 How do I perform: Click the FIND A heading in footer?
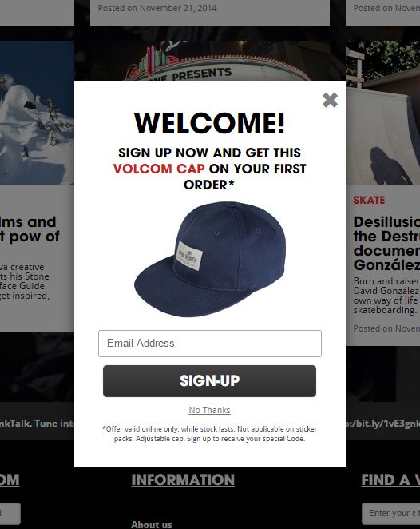point(390,479)
